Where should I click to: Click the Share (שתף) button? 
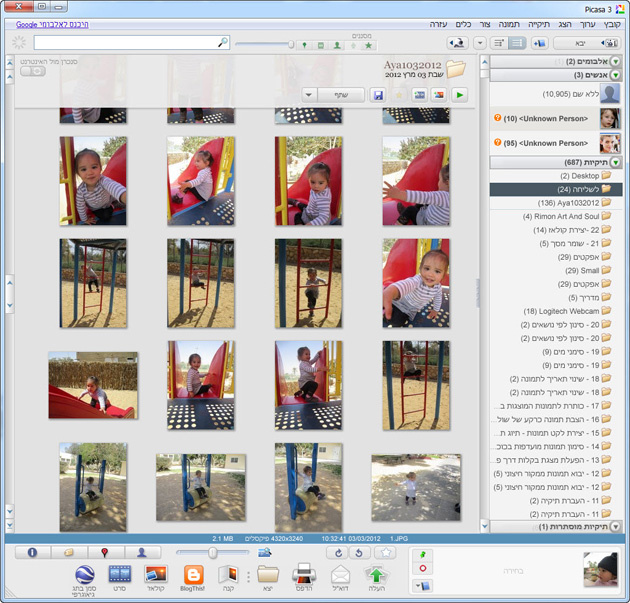341,95
